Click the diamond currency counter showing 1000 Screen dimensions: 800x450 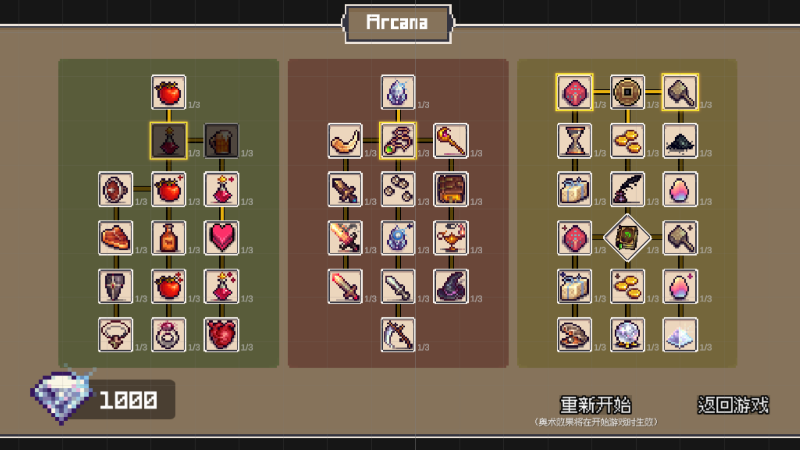pyautogui.click(x=102, y=397)
